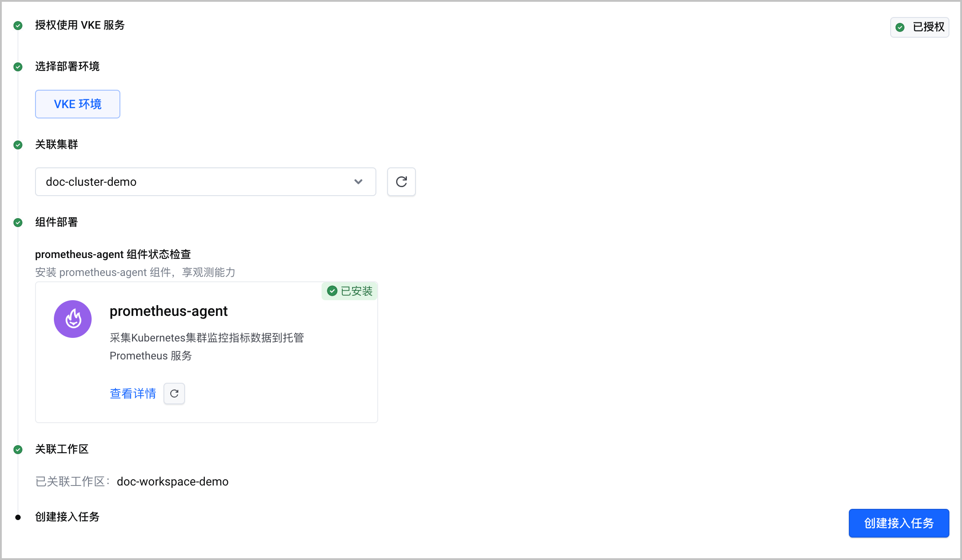Click the bullet beside 创建接入任务 step

[x=18, y=517]
